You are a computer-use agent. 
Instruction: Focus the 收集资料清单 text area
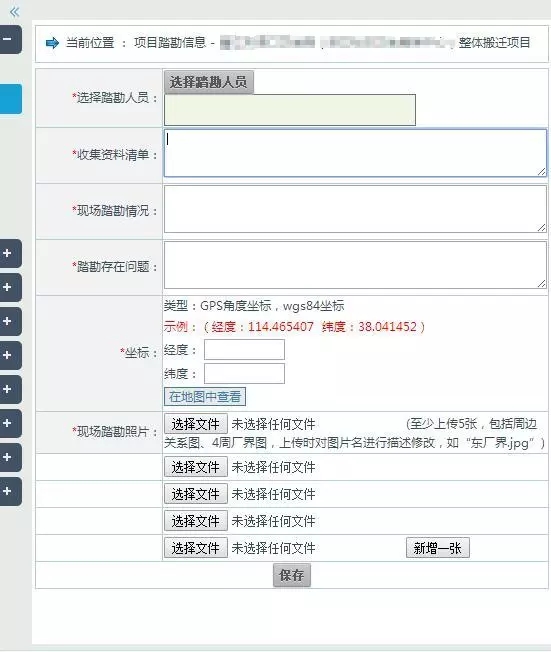tap(356, 153)
